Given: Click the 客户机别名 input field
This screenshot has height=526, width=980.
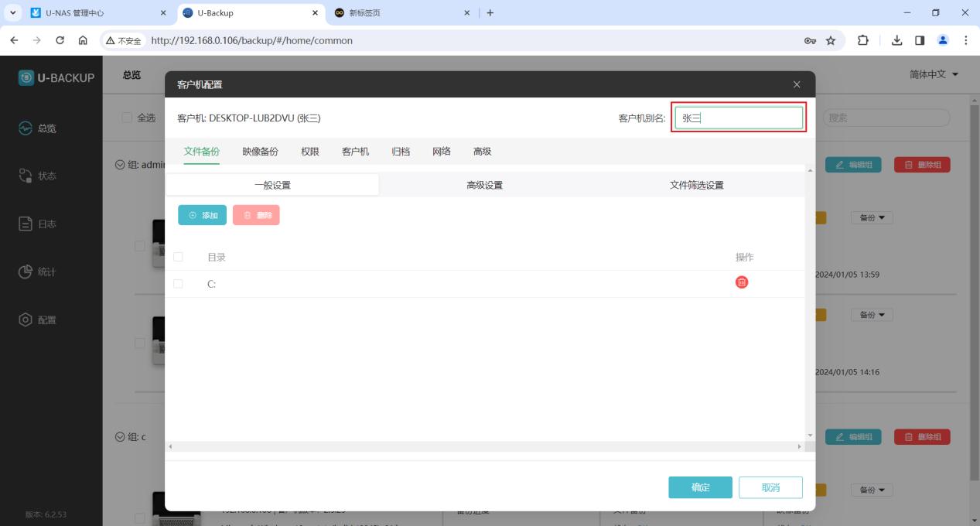Looking at the screenshot, I should pyautogui.click(x=738, y=118).
